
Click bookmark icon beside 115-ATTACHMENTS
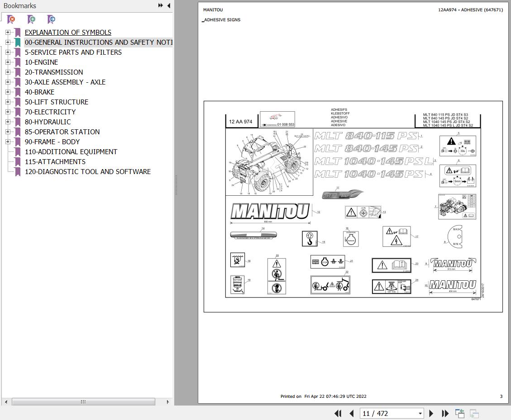[18, 161]
